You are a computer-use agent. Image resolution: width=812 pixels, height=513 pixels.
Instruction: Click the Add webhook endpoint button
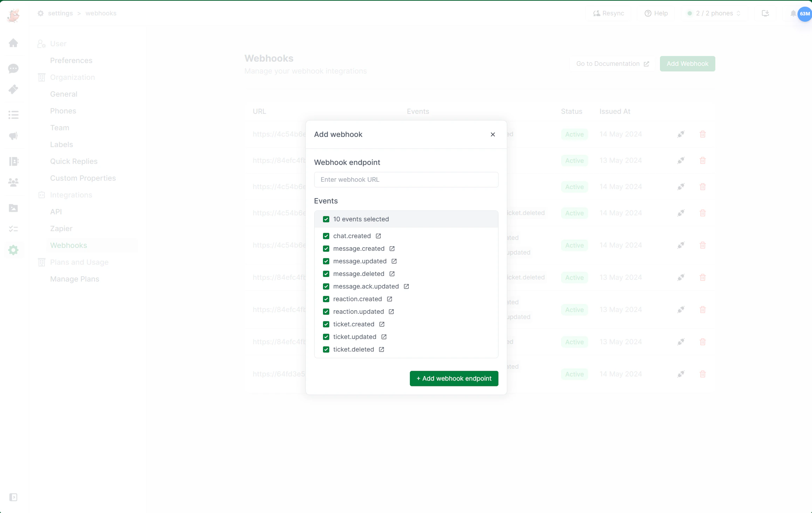(x=454, y=378)
